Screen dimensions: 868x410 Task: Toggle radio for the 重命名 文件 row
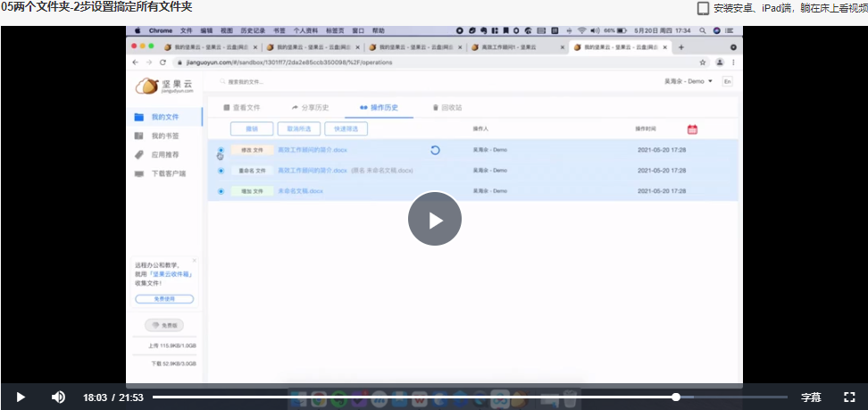click(x=221, y=171)
